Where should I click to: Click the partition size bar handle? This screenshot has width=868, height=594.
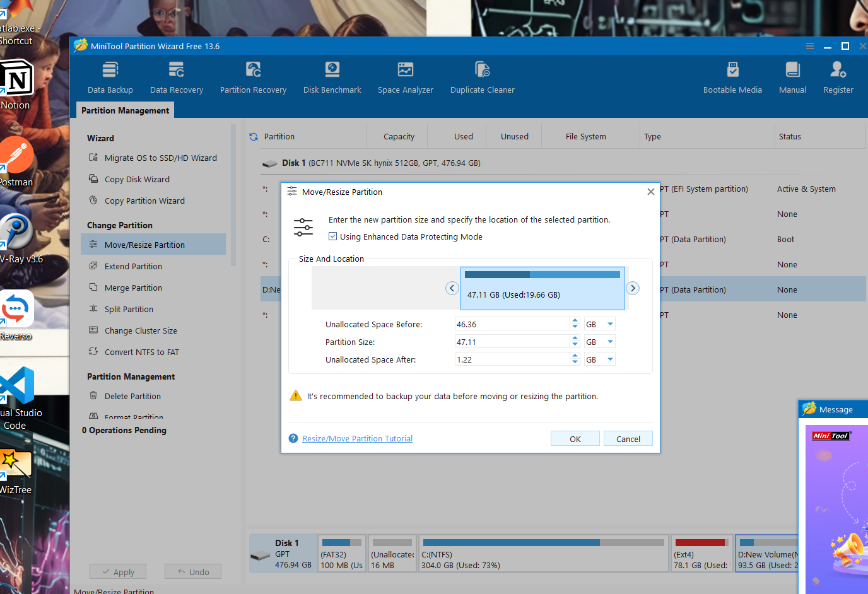[x=542, y=288]
